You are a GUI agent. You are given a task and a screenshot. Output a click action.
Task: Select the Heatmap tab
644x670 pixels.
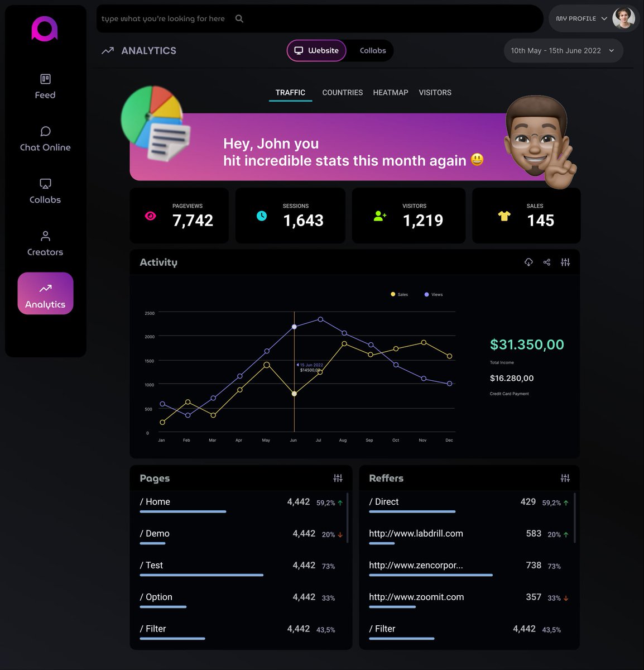pos(391,93)
